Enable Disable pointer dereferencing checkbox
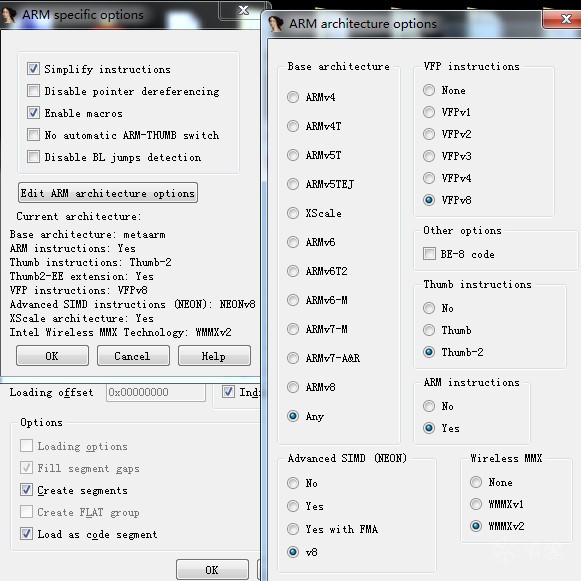 [33, 90]
